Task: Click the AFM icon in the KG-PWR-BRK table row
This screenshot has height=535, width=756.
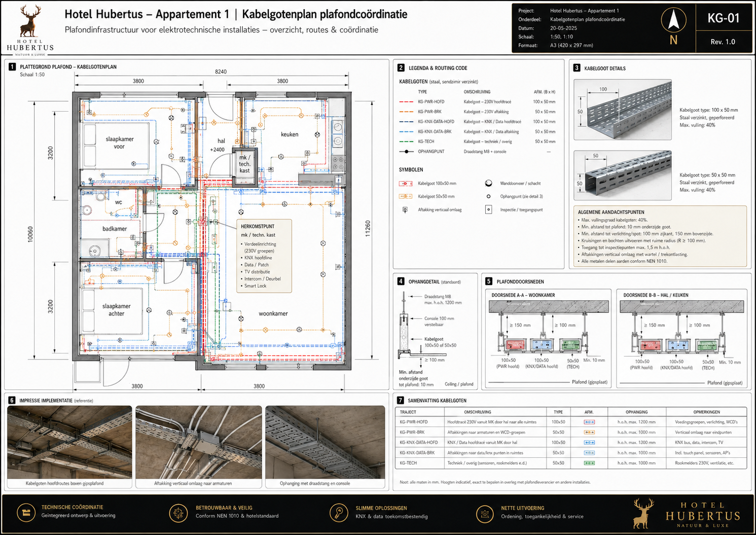Action: click(x=589, y=433)
